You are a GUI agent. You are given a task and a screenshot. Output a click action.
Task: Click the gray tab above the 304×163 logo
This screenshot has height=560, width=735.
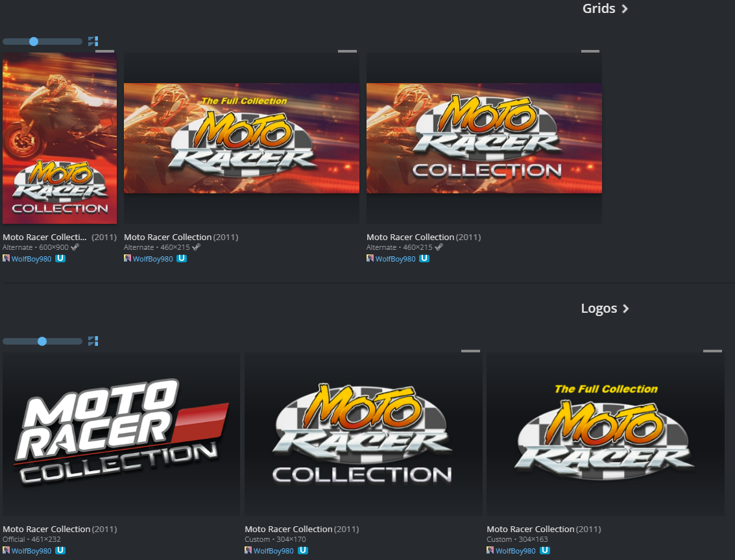[712, 351]
